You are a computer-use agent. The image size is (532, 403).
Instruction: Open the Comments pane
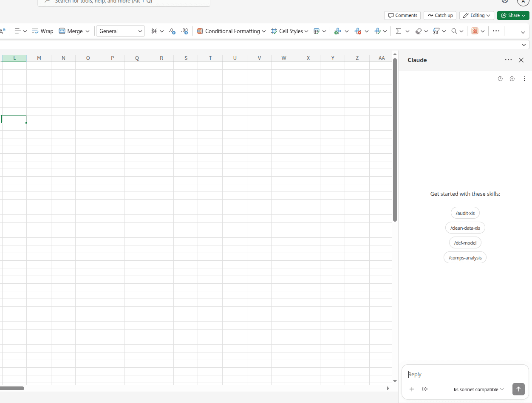[x=402, y=15]
